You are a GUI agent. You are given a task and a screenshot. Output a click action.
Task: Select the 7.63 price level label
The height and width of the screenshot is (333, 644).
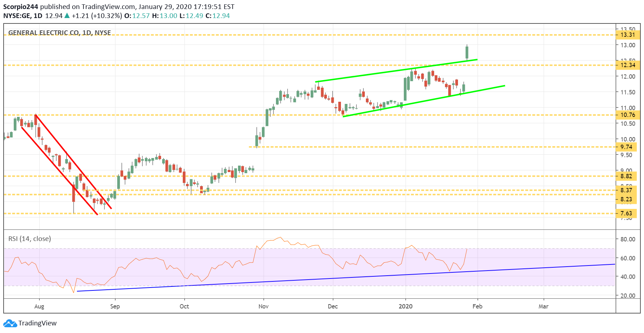626,214
